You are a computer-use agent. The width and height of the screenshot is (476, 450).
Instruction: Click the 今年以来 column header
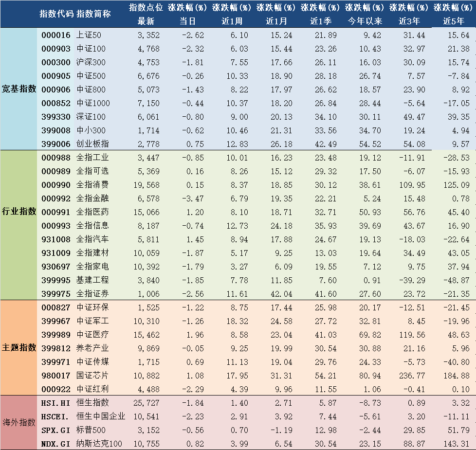pos(365,21)
